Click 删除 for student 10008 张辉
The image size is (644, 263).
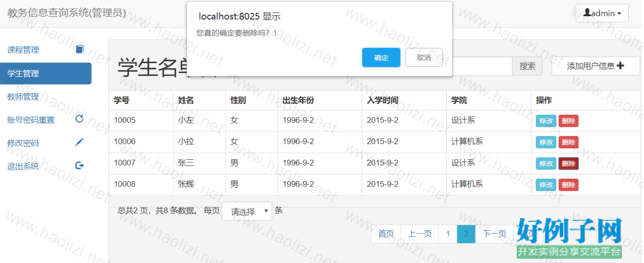click(568, 185)
